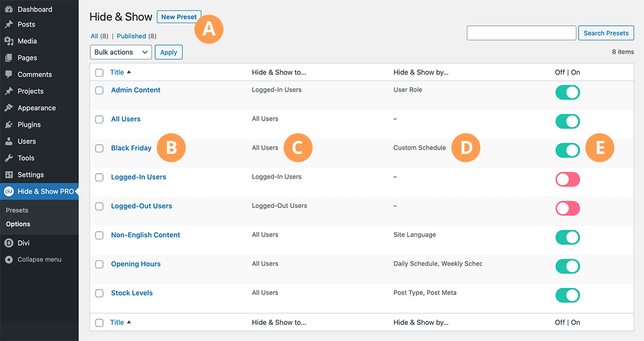
Task: Select the Opening Hours row checkbox
Action: pyautogui.click(x=99, y=264)
